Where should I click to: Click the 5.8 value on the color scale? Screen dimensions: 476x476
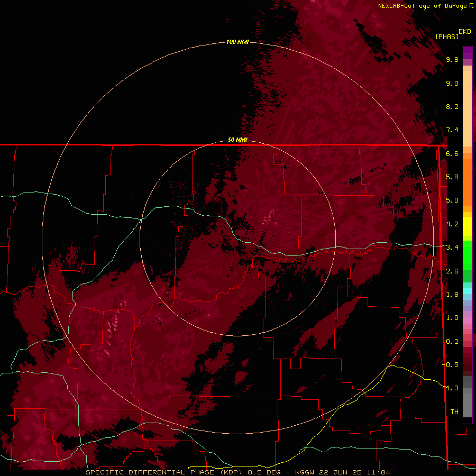[452, 177]
